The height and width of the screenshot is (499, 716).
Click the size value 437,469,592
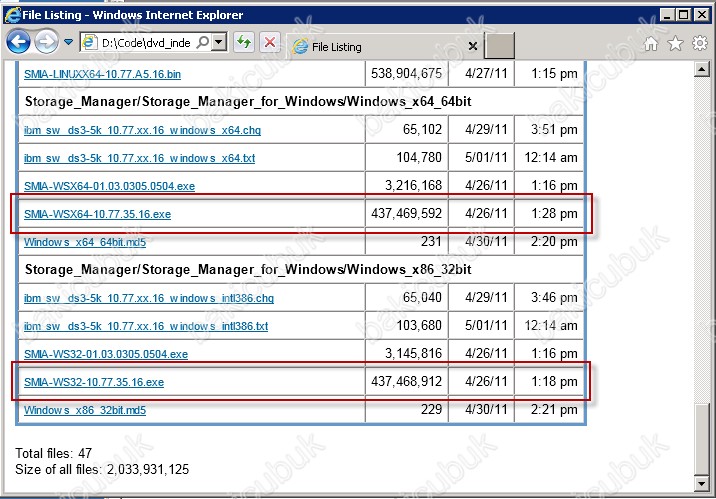(406, 213)
